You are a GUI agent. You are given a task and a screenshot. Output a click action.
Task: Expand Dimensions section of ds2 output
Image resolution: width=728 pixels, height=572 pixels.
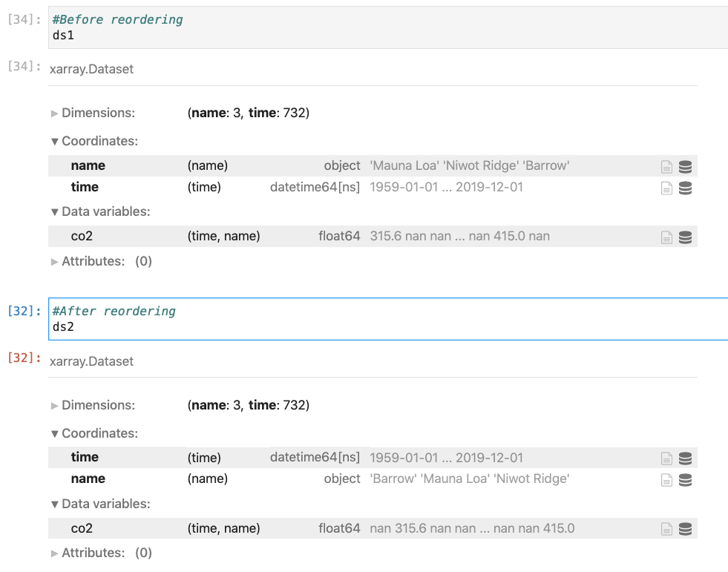[93, 405]
